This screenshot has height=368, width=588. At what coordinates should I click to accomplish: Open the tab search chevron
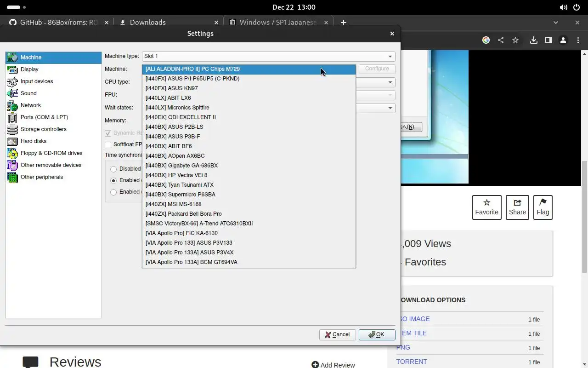coord(556,22)
